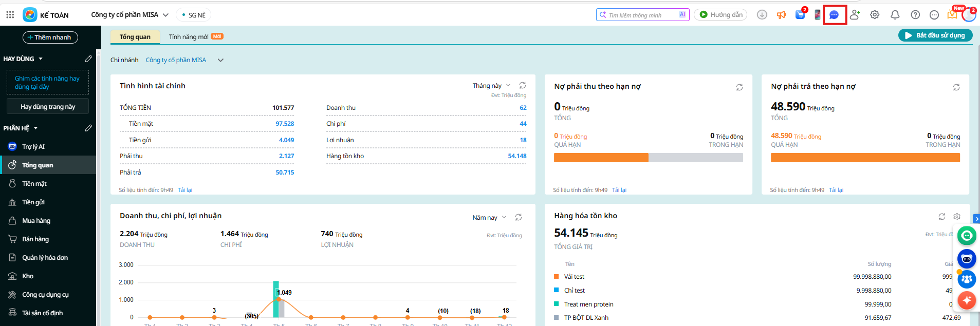
Task: Click the orange QUÁ HẠN receivables bar
Action: click(601, 158)
